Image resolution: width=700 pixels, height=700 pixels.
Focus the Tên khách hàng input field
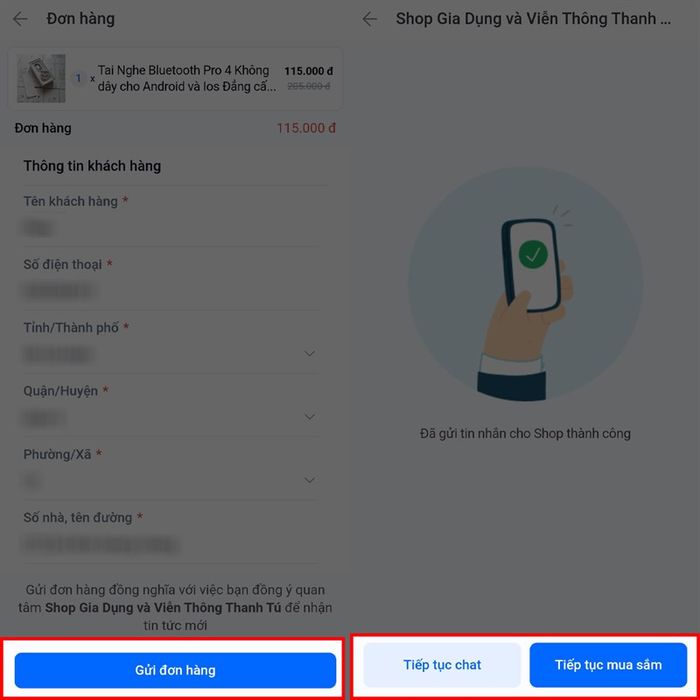pyautogui.click(x=171, y=229)
